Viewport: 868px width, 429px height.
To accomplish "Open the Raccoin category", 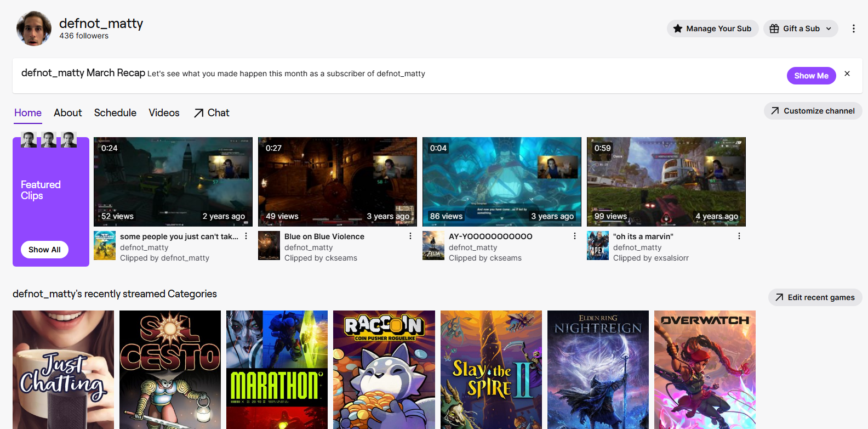I will point(384,370).
